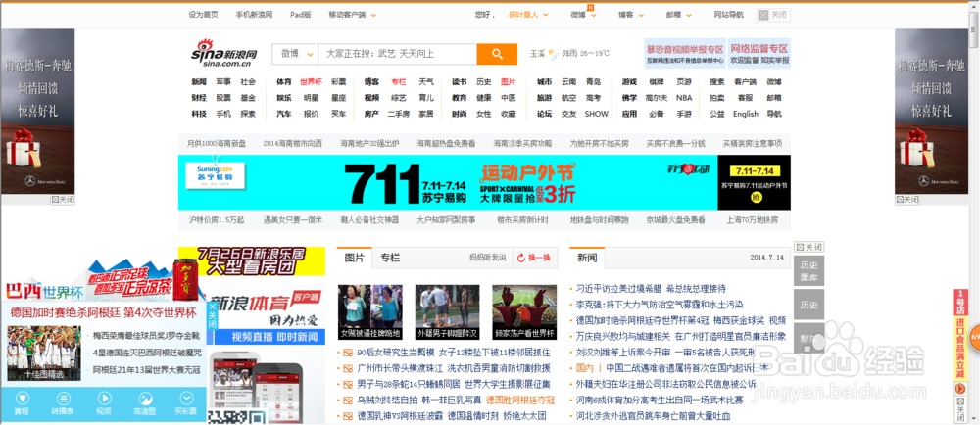This screenshot has height=425, width=980.
Task: Open news 习近平访拉美过境希腊
Action: click(619, 288)
